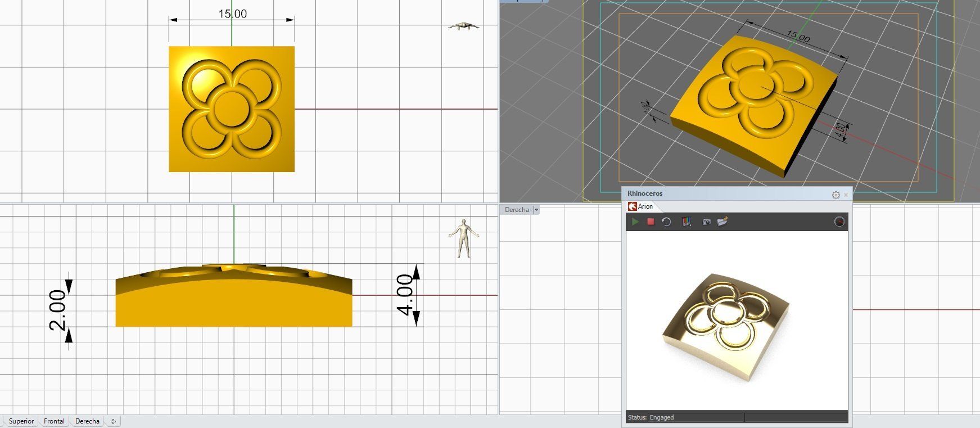Click the rendered gold preview image

pyautogui.click(x=726, y=319)
